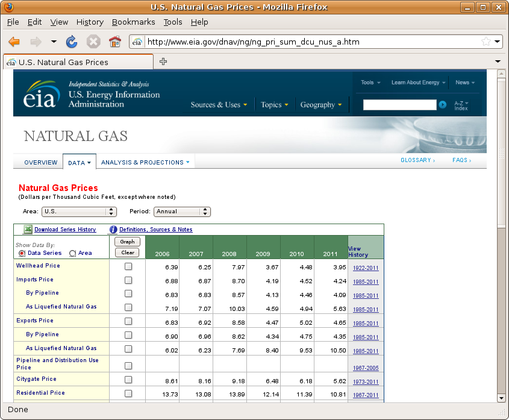Viewport: 509px width, 420px height.
Task: Expand the Geography navigation menu
Action: [x=321, y=105]
